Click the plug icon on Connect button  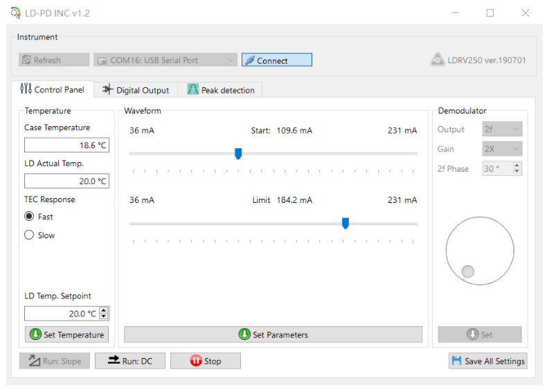click(250, 60)
